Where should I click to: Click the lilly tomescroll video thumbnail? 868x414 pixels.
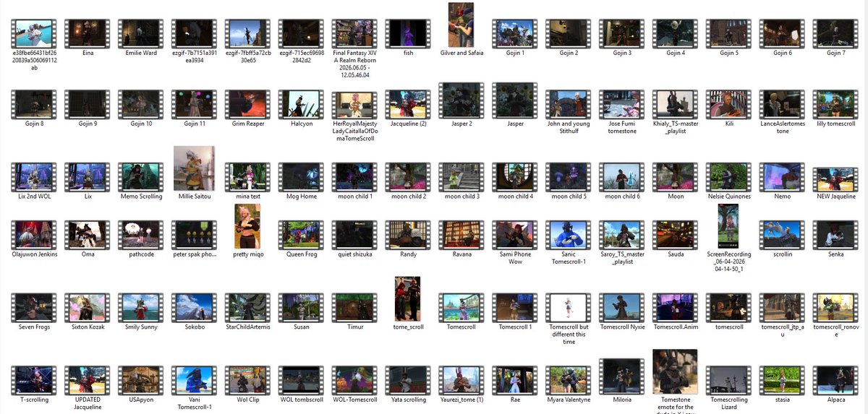[835, 104]
